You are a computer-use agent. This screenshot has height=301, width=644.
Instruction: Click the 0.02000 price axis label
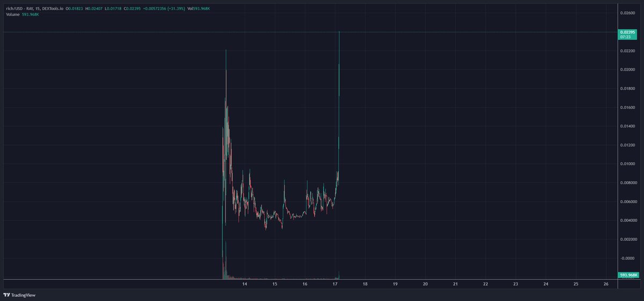628,69
